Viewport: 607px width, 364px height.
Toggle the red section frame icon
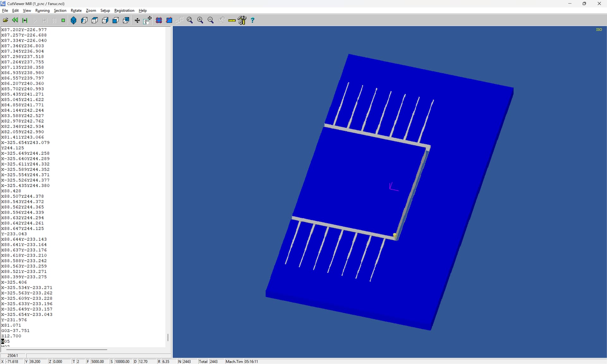click(159, 20)
